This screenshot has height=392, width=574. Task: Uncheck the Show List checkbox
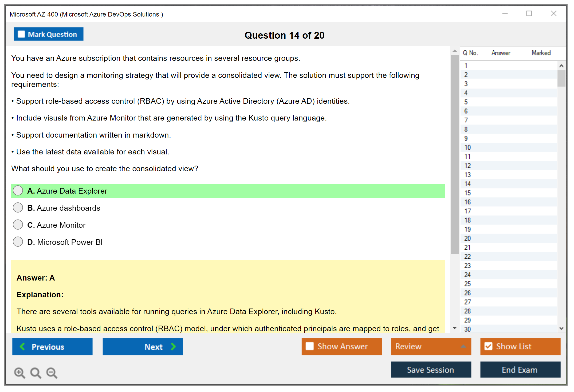click(488, 346)
